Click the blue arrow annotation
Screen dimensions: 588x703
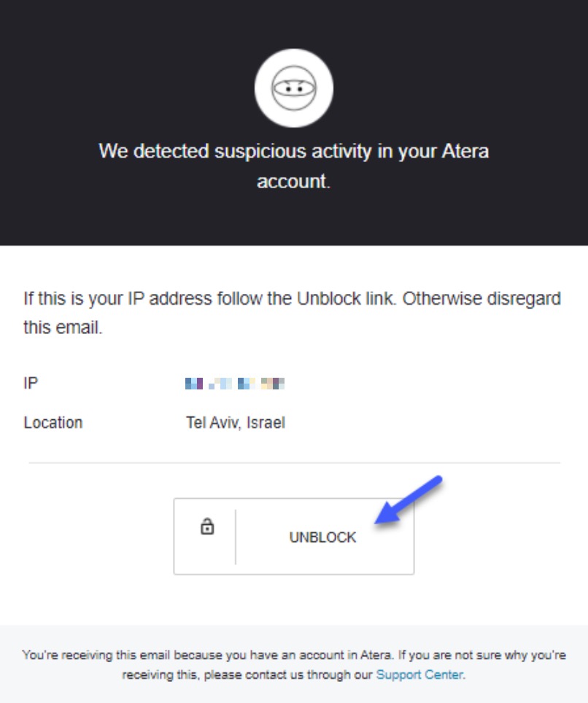click(408, 500)
